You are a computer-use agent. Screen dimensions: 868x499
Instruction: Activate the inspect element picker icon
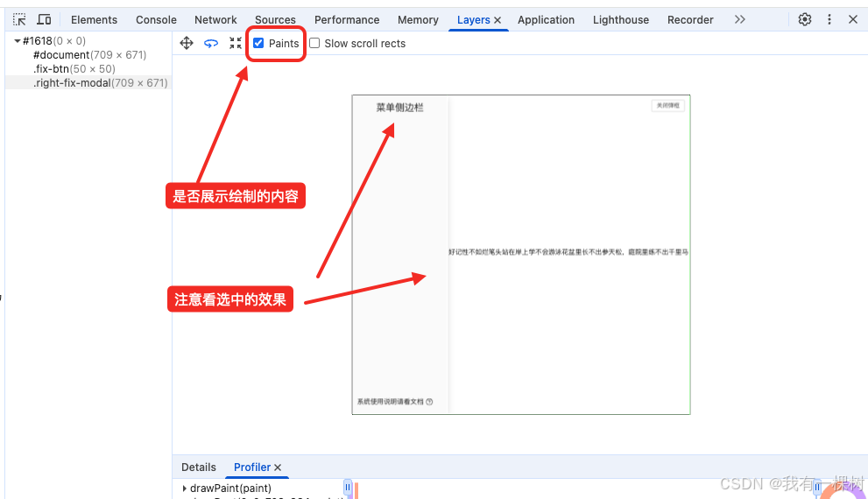pos(19,20)
